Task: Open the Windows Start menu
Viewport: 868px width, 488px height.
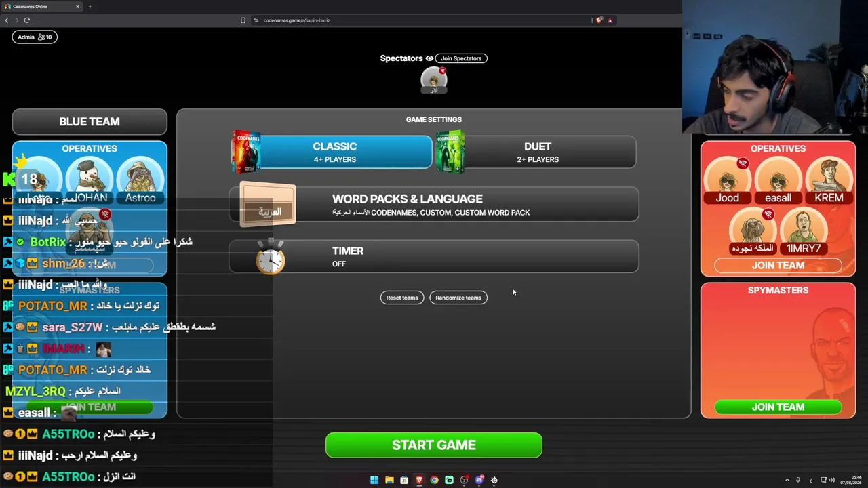Action: (x=374, y=480)
